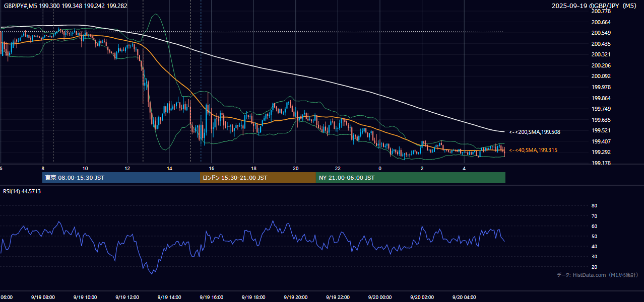
Task: Click price axis label 200.435
Action: [x=601, y=44]
